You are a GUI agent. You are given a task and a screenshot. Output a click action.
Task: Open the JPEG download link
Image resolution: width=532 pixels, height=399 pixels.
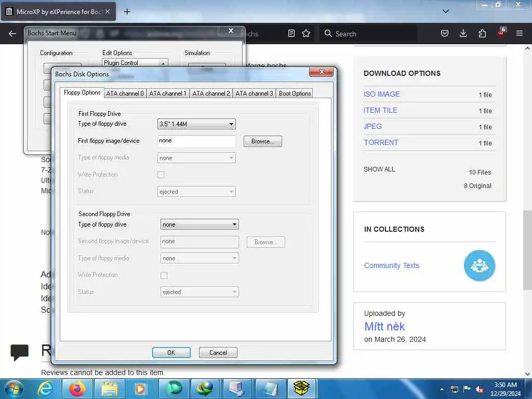coord(373,126)
